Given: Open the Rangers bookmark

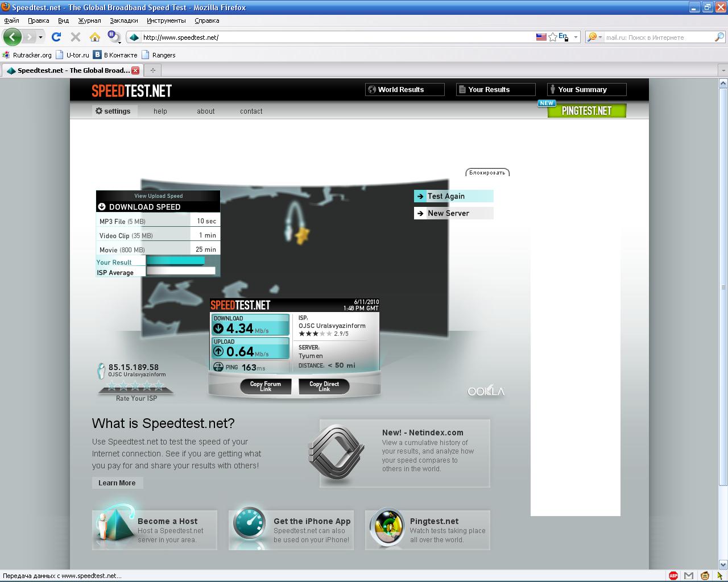Looking at the screenshot, I should click(x=158, y=55).
